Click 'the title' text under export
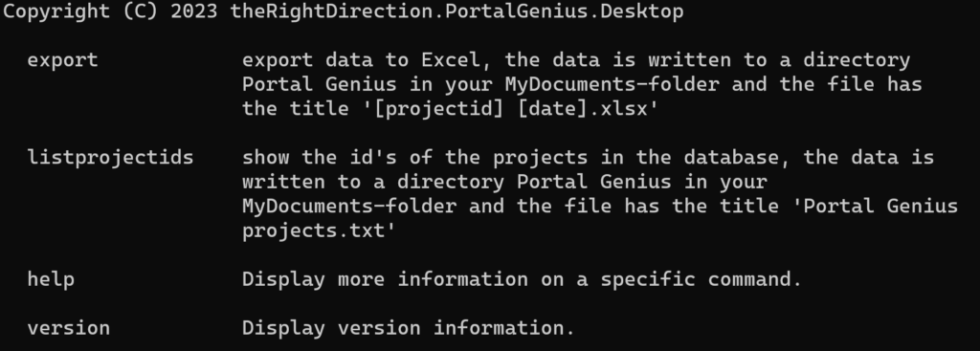980x351 pixels. [x=296, y=109]
